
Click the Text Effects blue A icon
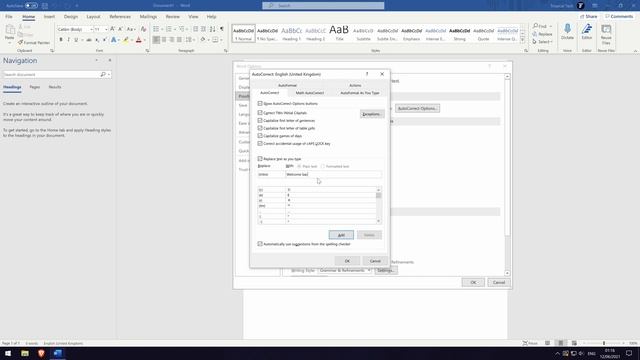pyautogui.click(x=113, y=40)
